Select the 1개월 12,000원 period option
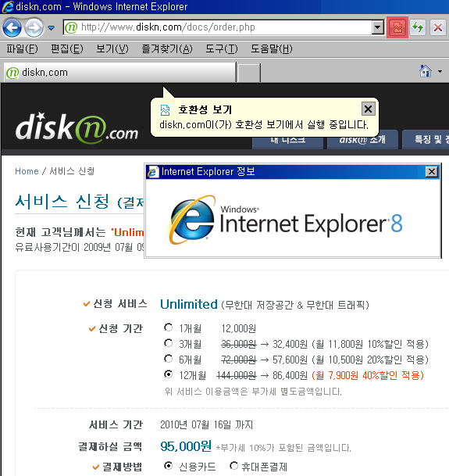Screen dimensions: 449x476 click(168, 327)
